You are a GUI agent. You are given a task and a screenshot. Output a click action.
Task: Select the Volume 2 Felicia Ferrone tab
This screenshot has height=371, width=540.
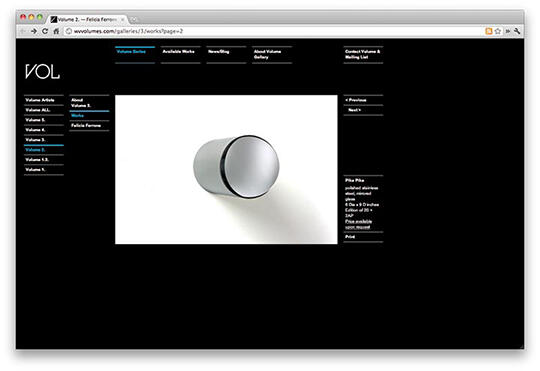coord(87,20)
